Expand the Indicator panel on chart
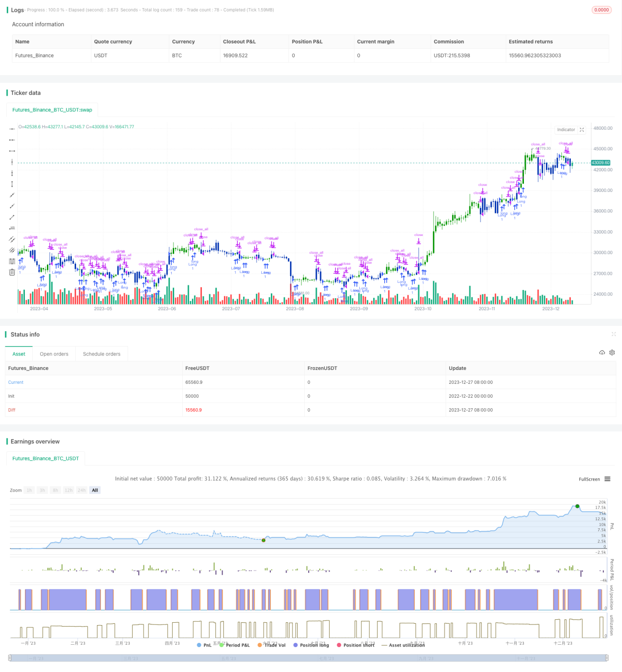 (x=582, y=130)
